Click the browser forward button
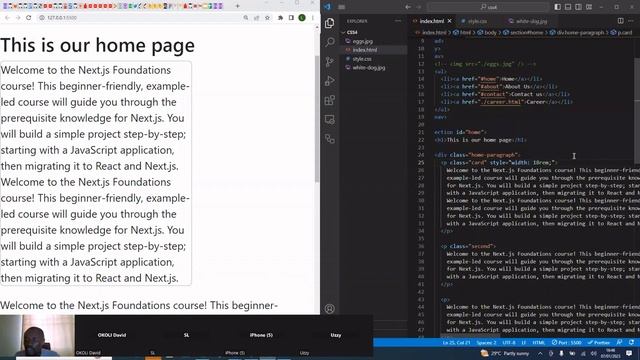This screenshot has height=360, width=640. (18, 18)
